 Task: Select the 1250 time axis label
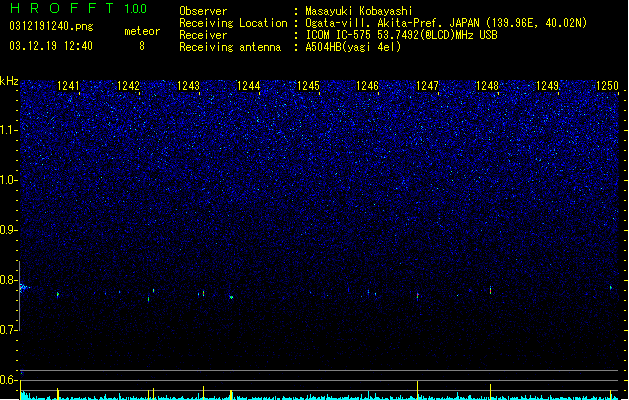(x=607, y=86)
